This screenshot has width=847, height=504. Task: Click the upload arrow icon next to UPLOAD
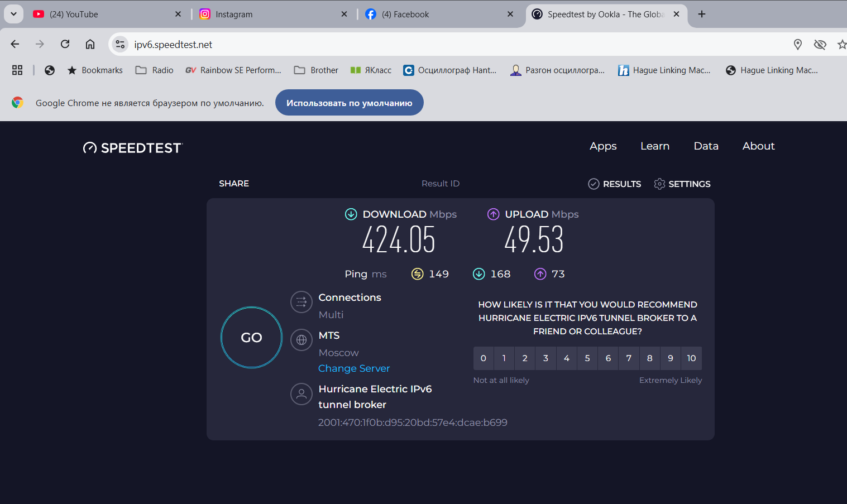[494, 214]
